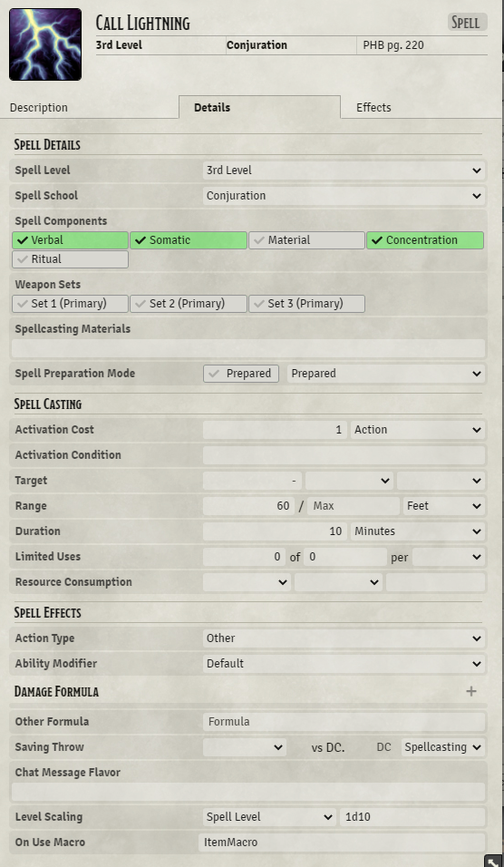Screen dimensions: 504x867
Task: Click the Range Max field
Action: point(354,506)
